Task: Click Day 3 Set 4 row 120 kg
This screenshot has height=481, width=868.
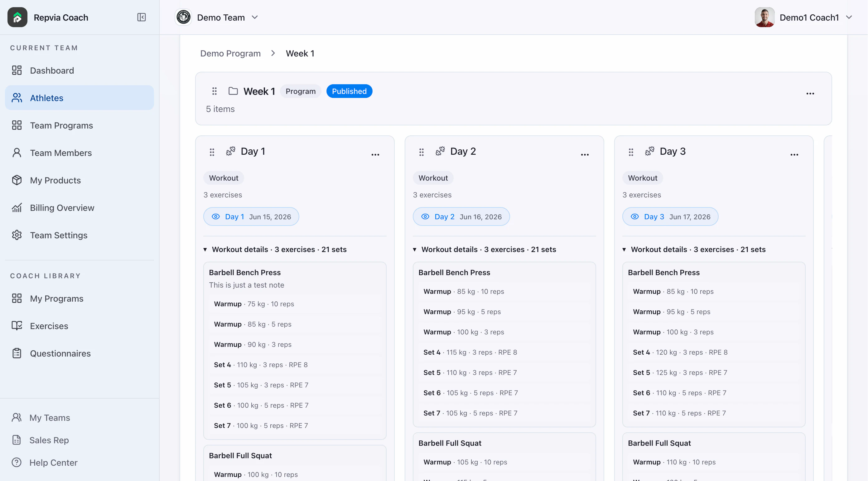Action: [x=714, y=352]
